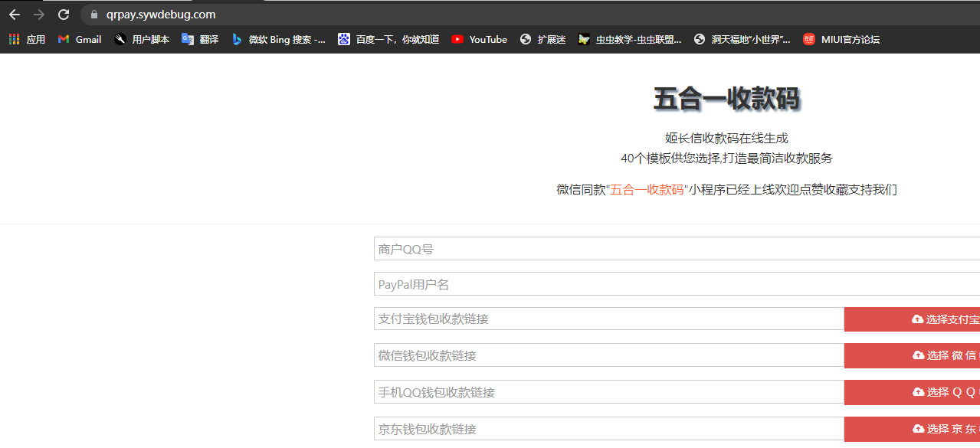Reload the current page
This screenshot has height=448, width=980.
pyautogui.click(x=64, y=14)
